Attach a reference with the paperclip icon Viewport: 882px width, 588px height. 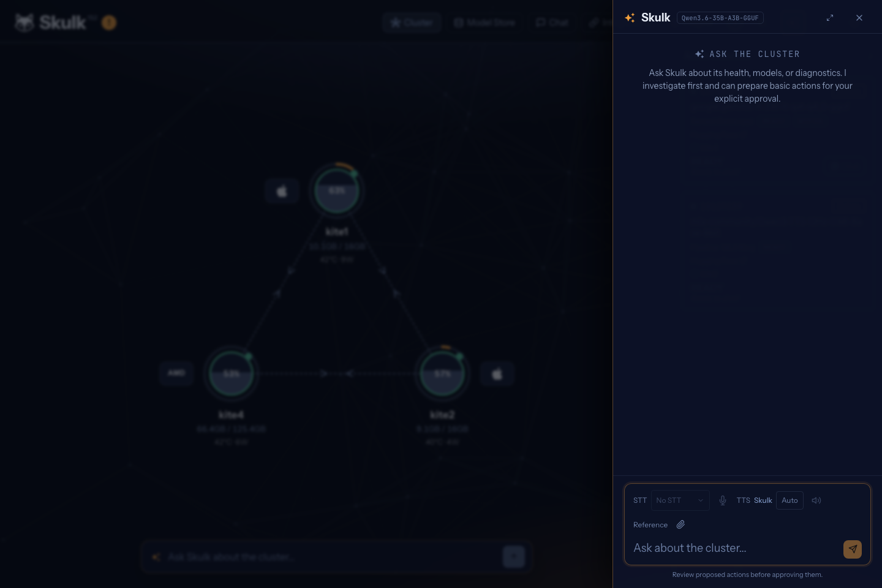click(680, 524)
